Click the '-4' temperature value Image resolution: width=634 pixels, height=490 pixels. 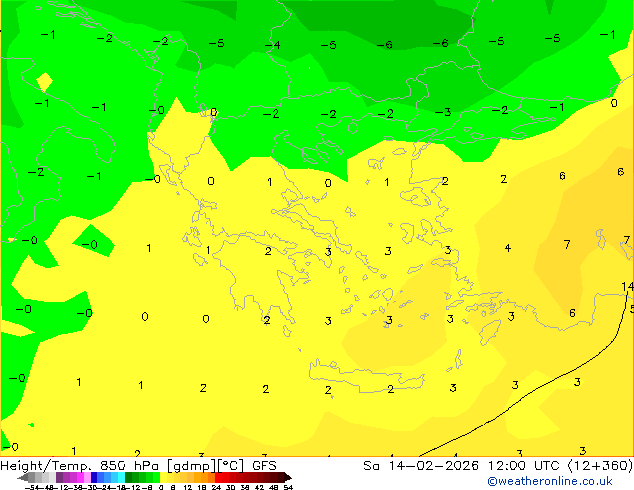point(273,44)
